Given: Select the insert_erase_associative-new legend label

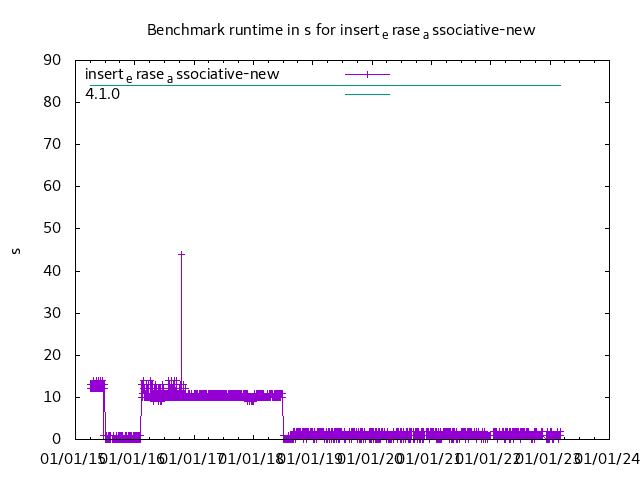Looking at the screenshot, I should (182, 74).
